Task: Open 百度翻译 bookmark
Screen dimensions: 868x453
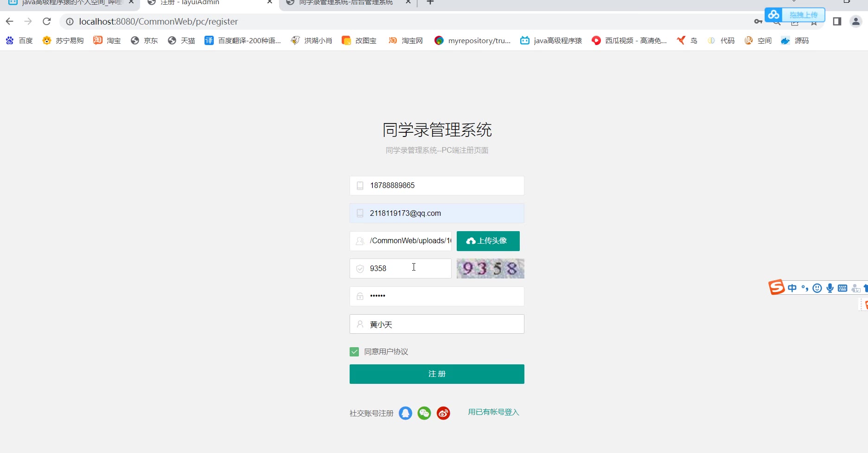Action: pos(243,40)
